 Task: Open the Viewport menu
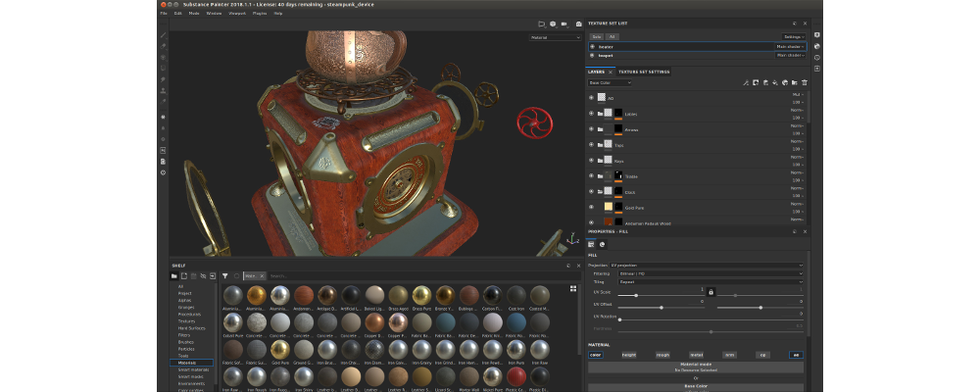235,14
